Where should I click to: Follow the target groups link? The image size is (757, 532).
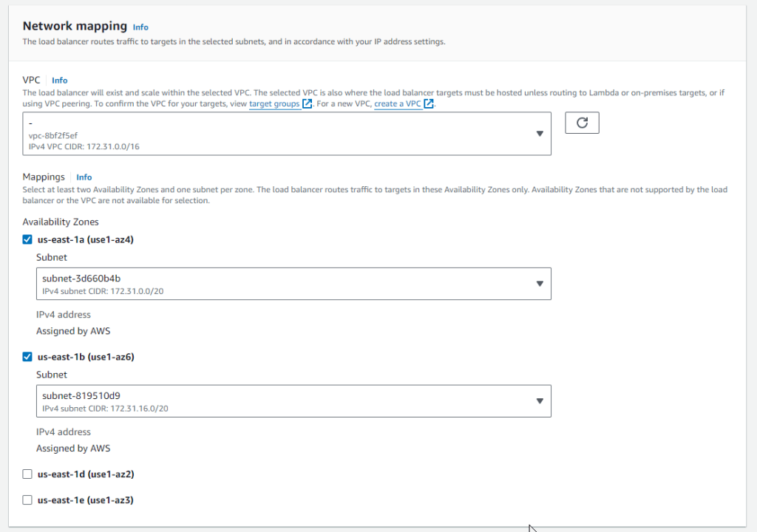[274, 104]
